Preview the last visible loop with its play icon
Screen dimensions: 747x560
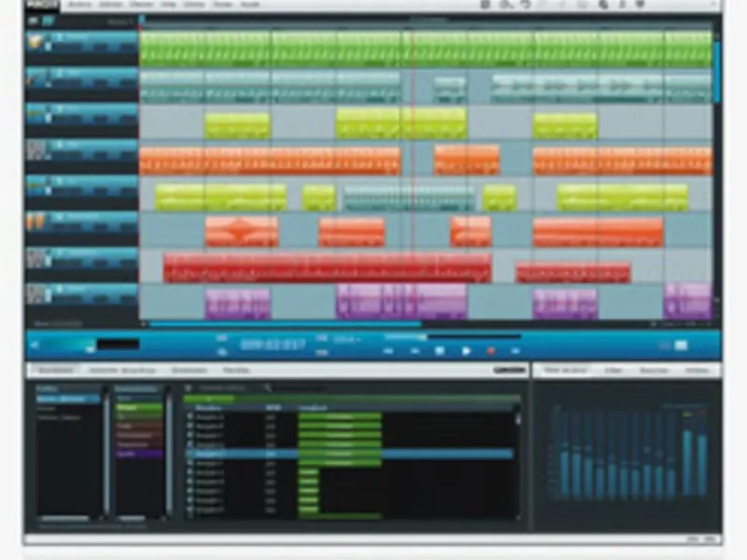pos(190,510)
